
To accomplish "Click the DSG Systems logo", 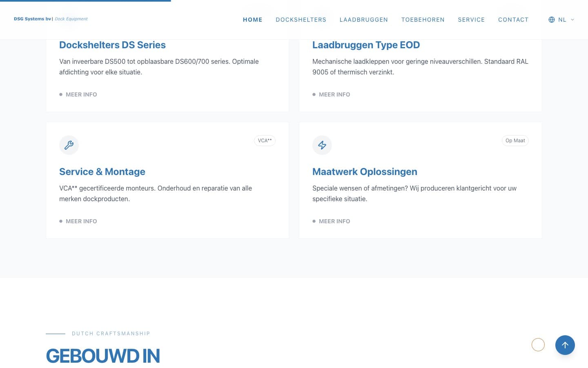I will [51, 19].
